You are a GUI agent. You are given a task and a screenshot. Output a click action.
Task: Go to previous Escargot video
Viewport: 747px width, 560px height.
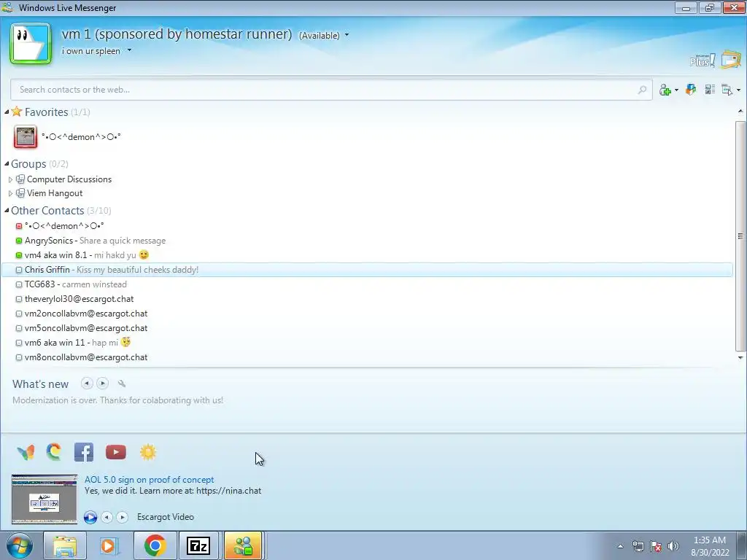(x=107, y=517)
